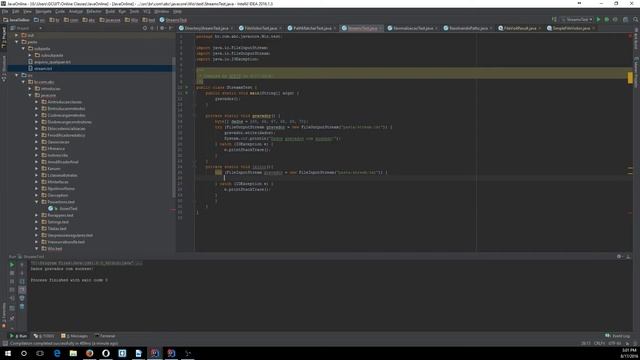The width and height of the screenshot is (640, 360).
Task: Open the Navigate menu
Action: pyautogui.click(x=43, y=11)
